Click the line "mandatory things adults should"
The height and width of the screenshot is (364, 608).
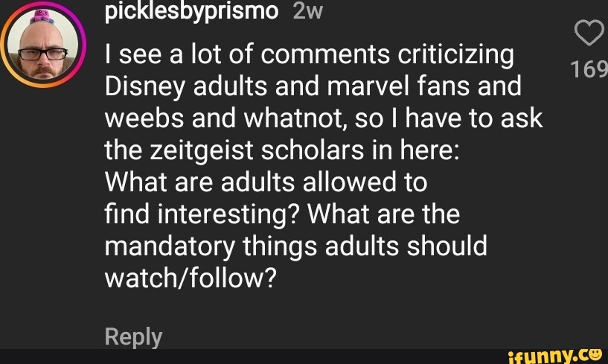pyautogui.click(x=296, y=247)
